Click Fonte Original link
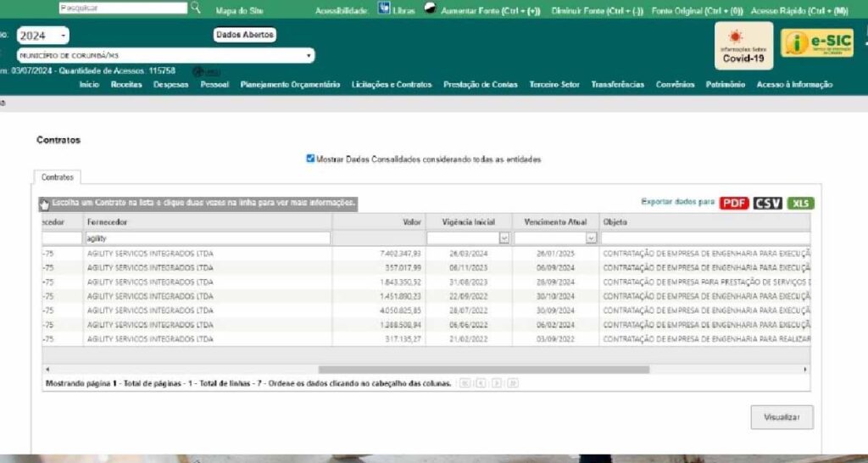This screenshot has height=463, width=868. coord(697,11)
